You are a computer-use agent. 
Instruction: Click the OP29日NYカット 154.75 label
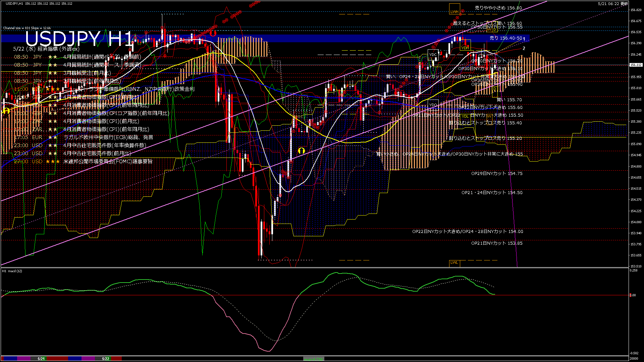coord(497,174)
